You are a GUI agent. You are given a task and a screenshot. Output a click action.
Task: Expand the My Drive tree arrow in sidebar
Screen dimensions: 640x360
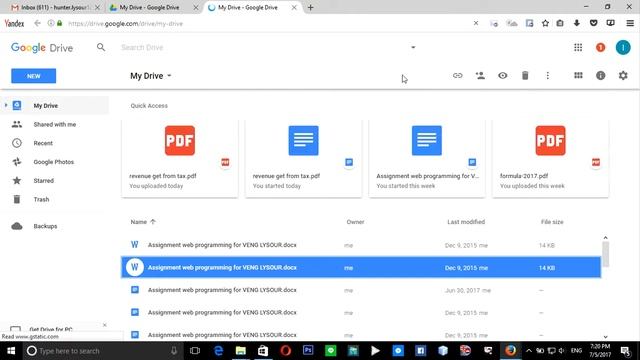(x=6, y=105)
